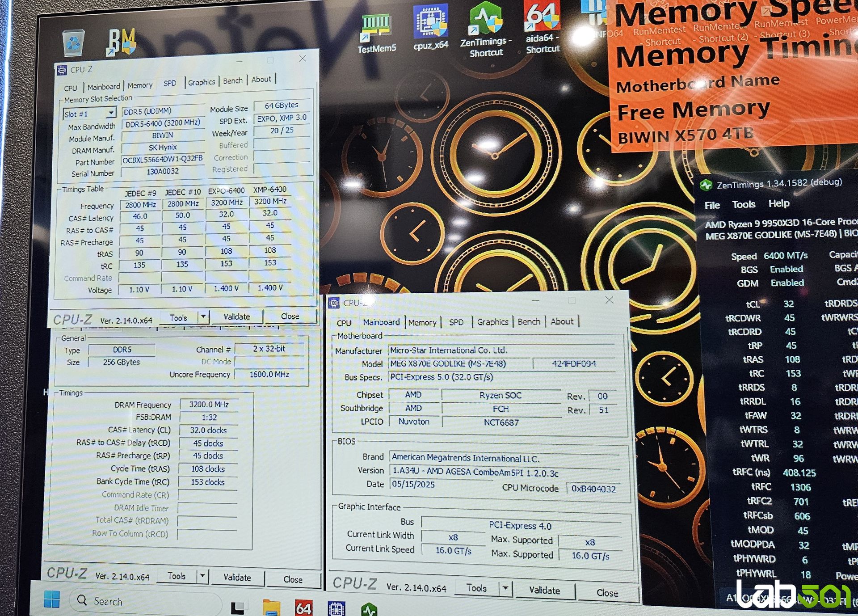Click the 256 GBytes memory size value
The image size is (858, 616).
pos(122,362)
